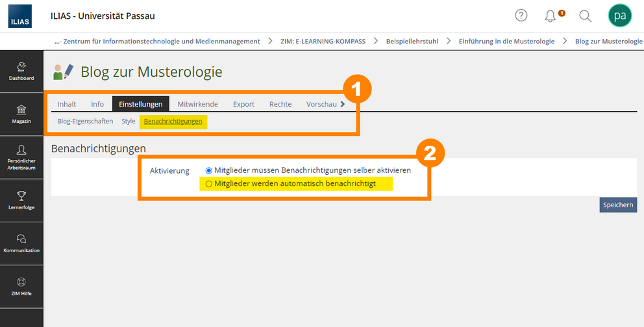The image size is (644, 327).
Task: Switch to the Rechte tab
Action: 280,104
